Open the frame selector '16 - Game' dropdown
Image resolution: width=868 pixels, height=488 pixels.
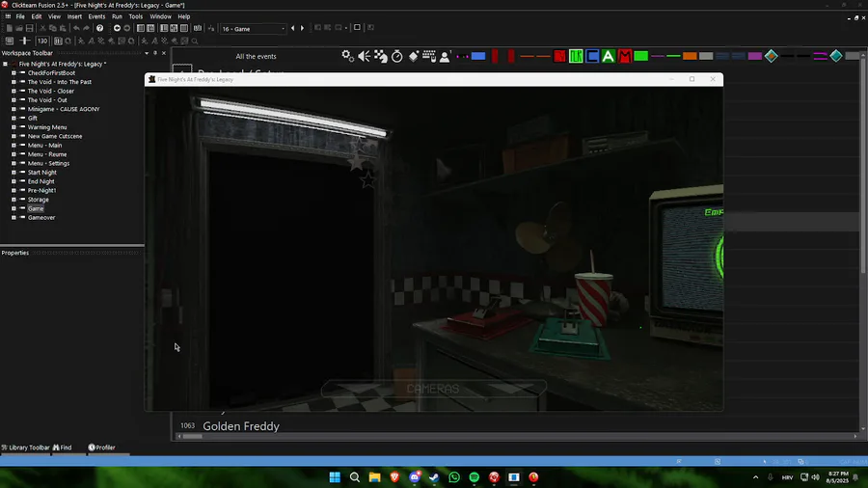pos(253,29)
